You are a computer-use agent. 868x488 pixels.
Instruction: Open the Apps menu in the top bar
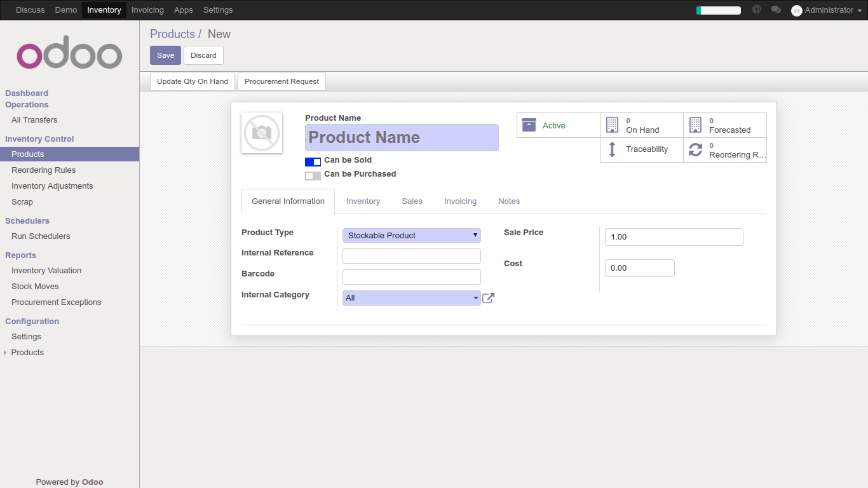183,10
